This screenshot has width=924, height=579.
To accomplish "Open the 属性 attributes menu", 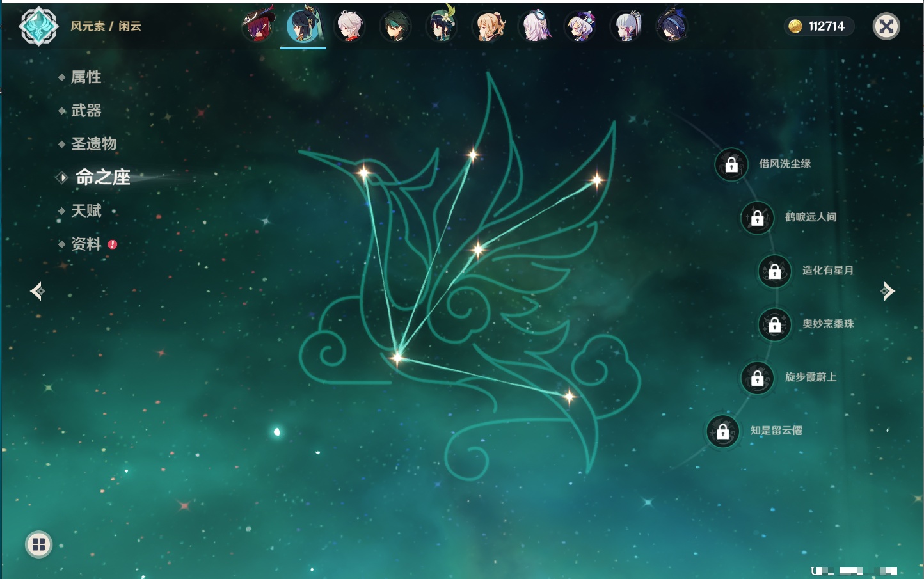I will coord(86,77).
